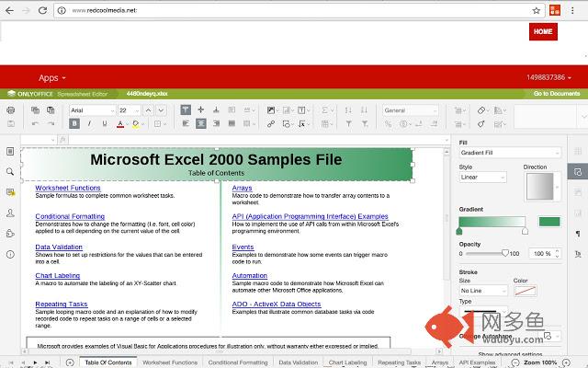Click the Insert Text Box icon
The image size is (588, 368).
coord(302,110)
